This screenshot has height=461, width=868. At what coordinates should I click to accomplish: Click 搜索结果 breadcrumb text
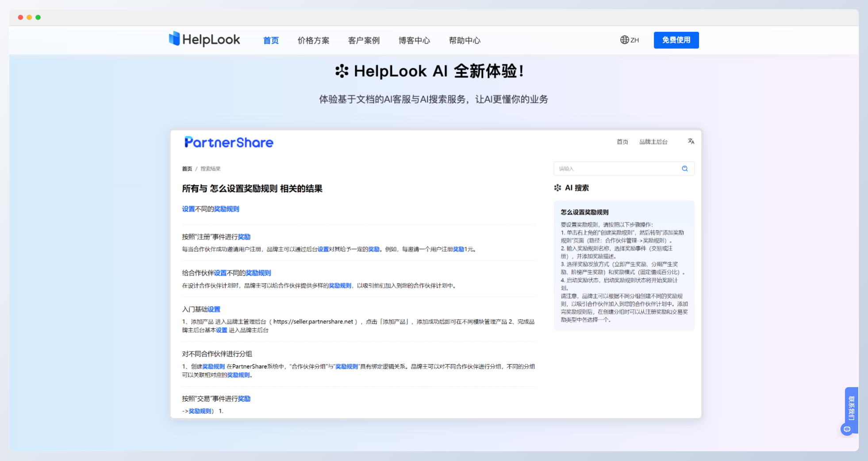[x=210, y=169]
